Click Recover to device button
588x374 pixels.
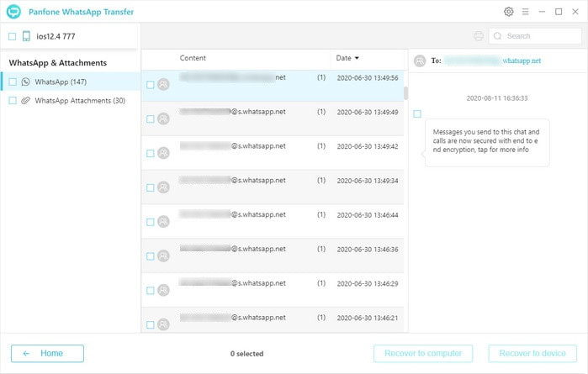tap(532, 353)
